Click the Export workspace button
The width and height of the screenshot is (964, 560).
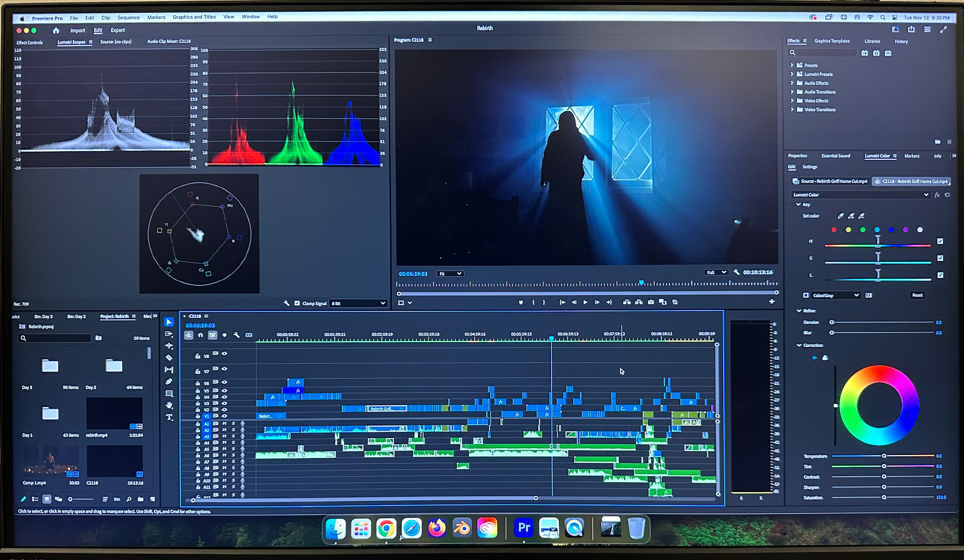[x=117, y=30]
